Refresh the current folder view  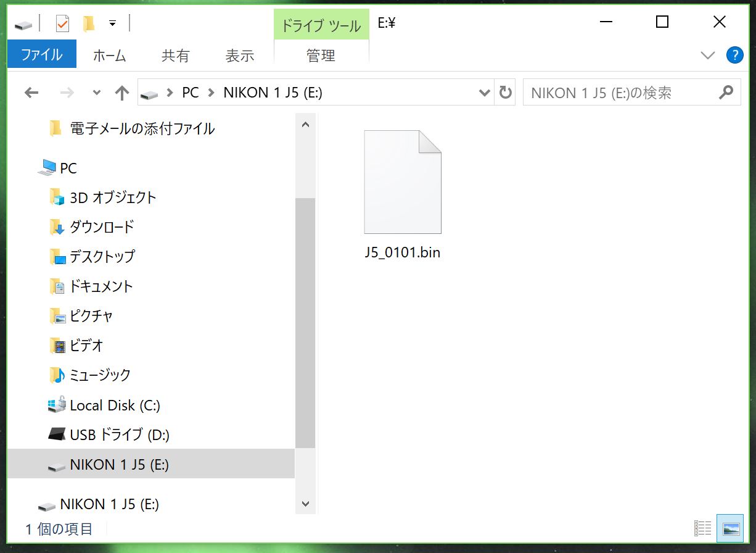click(506, 93)
